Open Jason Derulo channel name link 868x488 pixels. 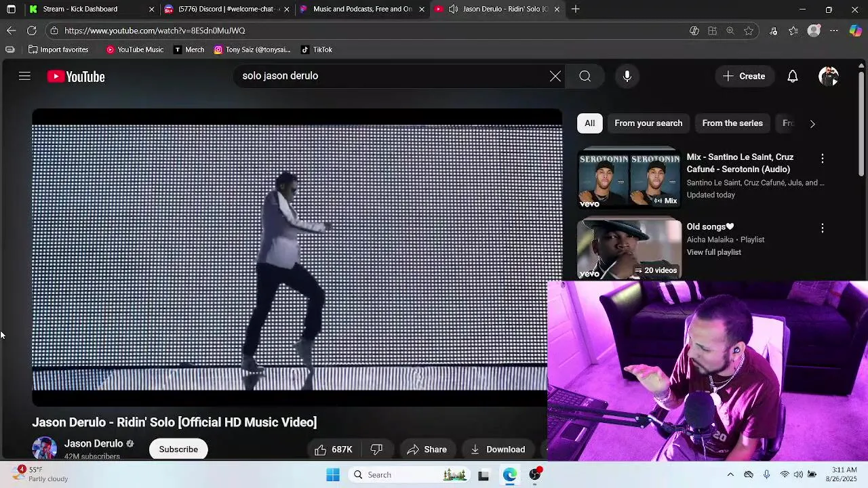point(94,443)
